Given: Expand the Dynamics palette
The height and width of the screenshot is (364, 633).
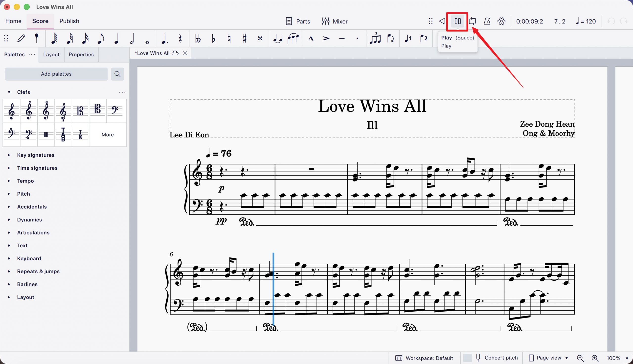Looking at the screenshot, I should (x=9, y=220).
